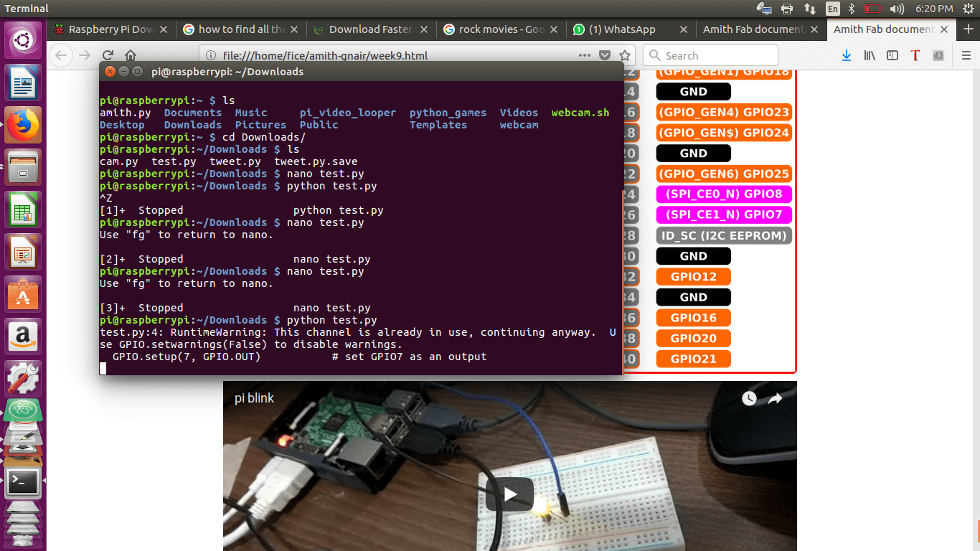Open the printer indicator in top panel
The image size is (980, 551).
coord(787,9)
